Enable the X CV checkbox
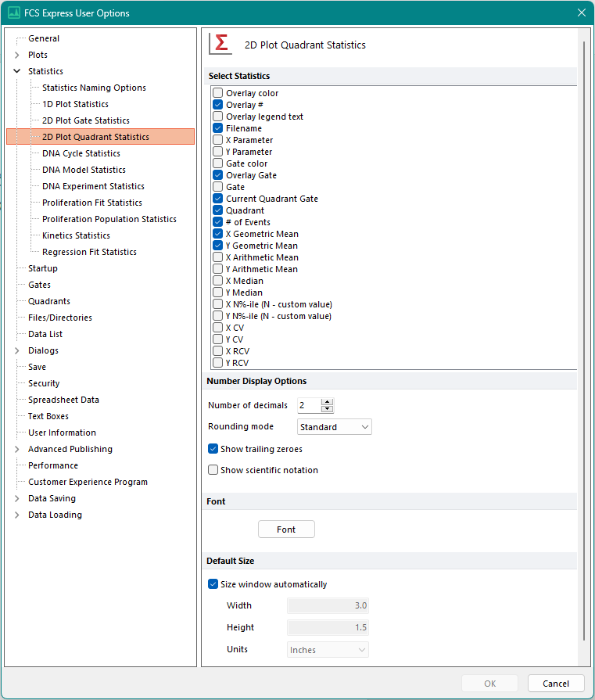The height and width of the screenshot is (700, 595). click(218, 327)
